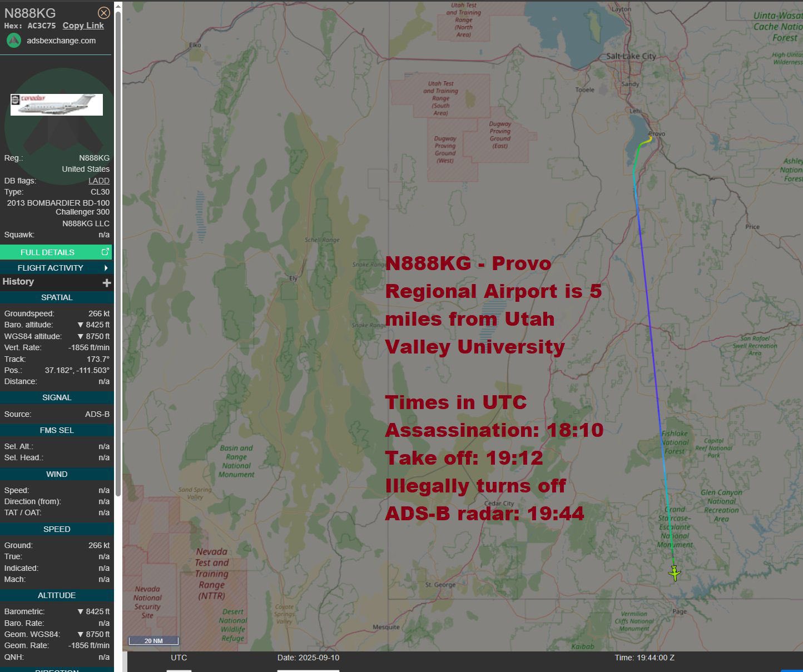Click the ALTITUDE section header
This screenshot has width=803, height=672.
click(57, 595)
